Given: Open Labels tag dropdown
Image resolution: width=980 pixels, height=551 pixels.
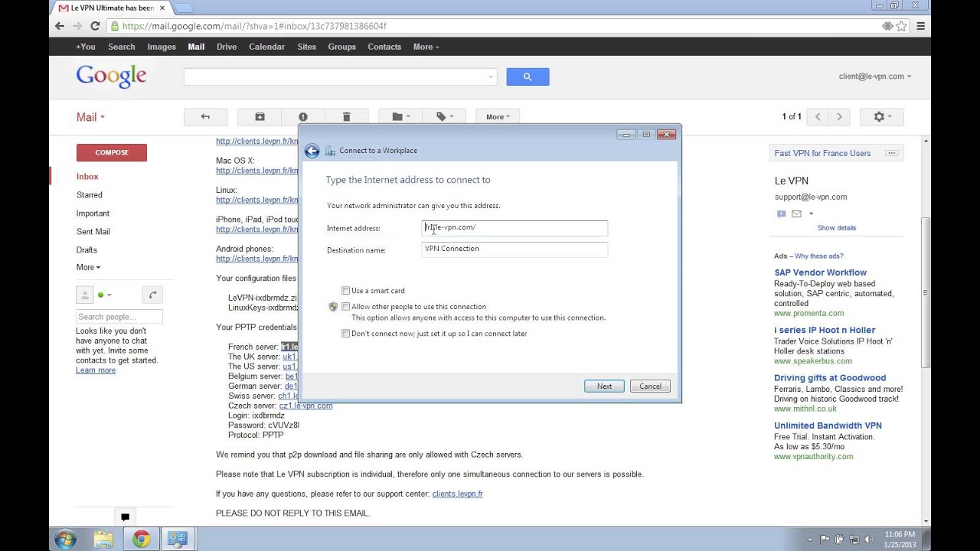Looking at the screenshot, I should tap(445, 117).
